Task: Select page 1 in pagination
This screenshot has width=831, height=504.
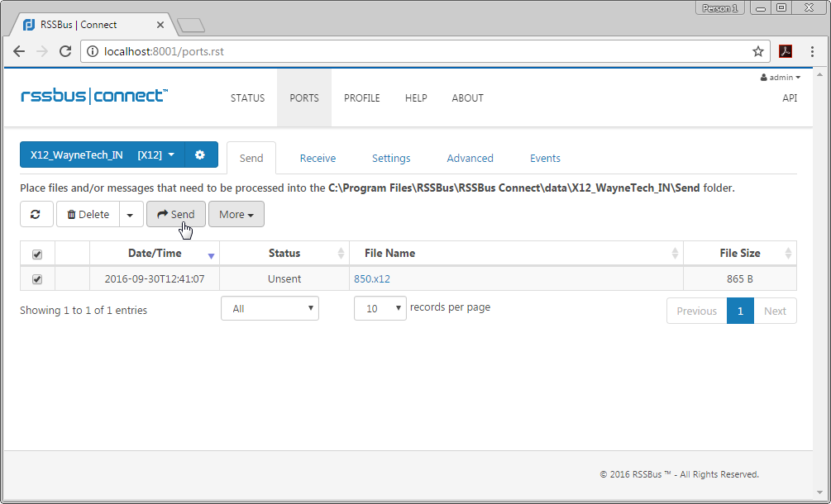Action: [x=740, y=311]
